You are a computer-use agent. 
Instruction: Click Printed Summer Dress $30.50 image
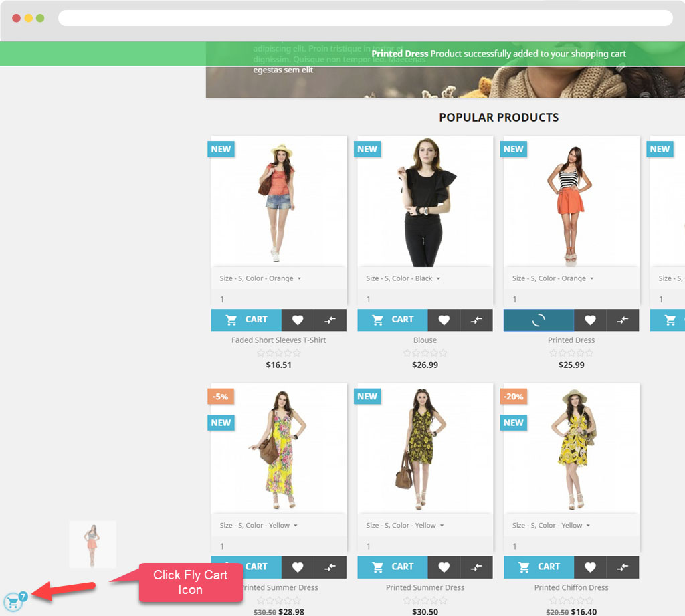coord(425,449)
